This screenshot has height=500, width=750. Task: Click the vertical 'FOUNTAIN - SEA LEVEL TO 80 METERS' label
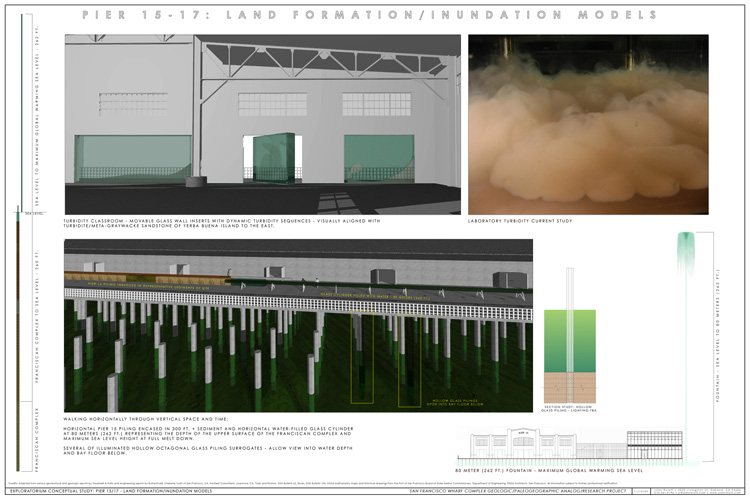717,335
